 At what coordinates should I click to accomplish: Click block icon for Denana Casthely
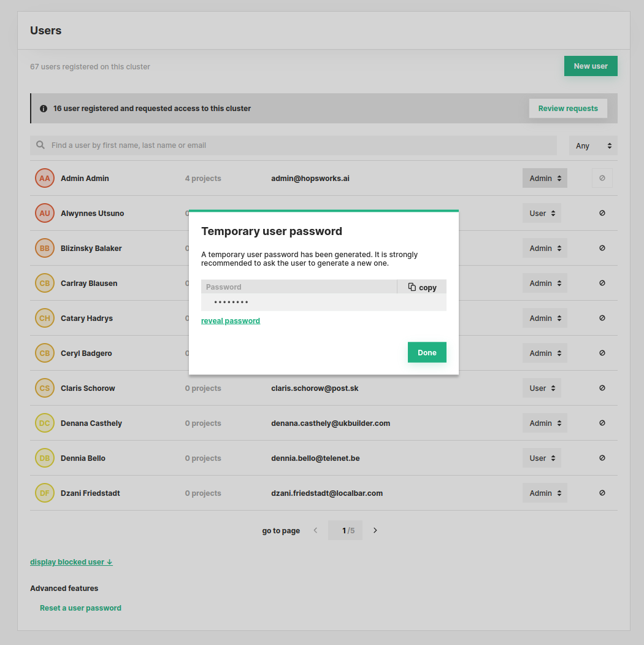click(602, 423)
